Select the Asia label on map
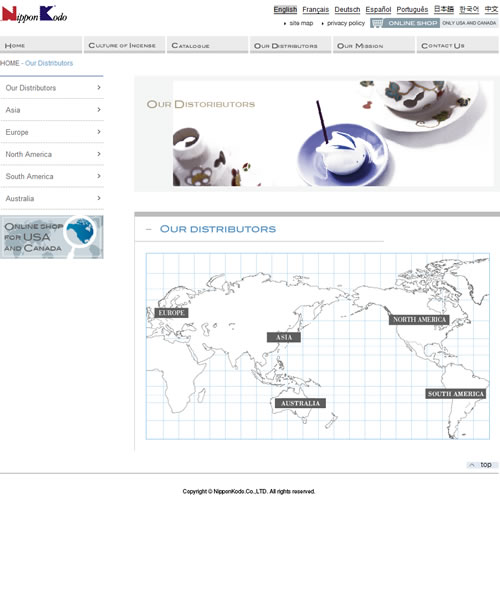 click(x=284, y=337)
